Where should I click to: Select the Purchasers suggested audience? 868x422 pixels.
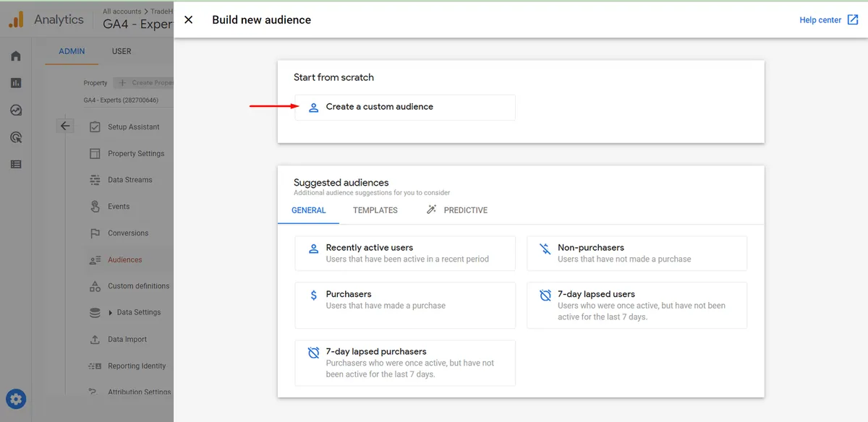pyautogui.click(x=405, y=305)
